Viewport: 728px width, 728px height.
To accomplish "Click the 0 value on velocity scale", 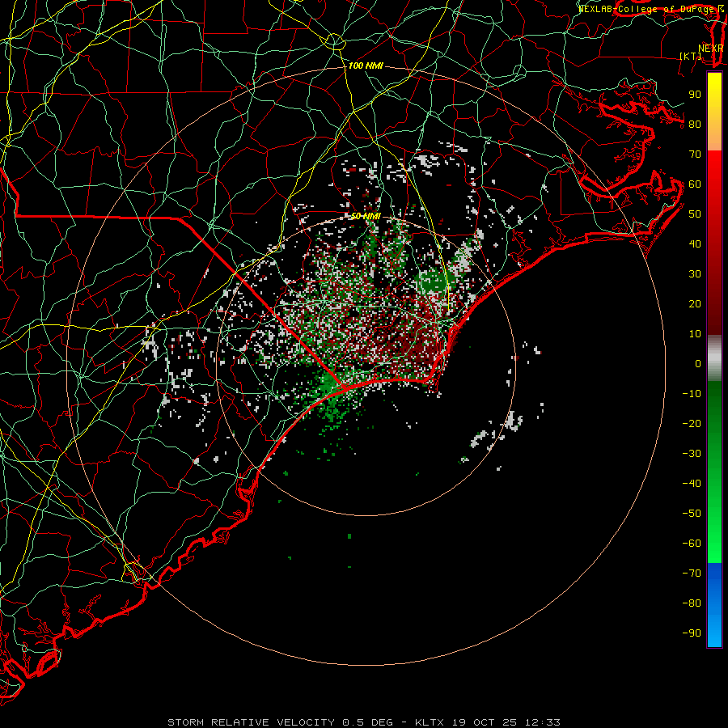I will pos(698,364).
